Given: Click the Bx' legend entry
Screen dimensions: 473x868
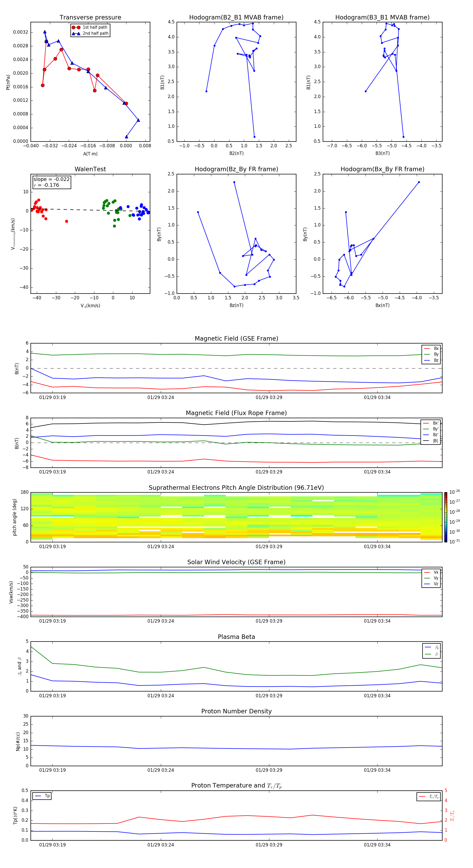Looking at the screenshot, I should pos(431,423).
